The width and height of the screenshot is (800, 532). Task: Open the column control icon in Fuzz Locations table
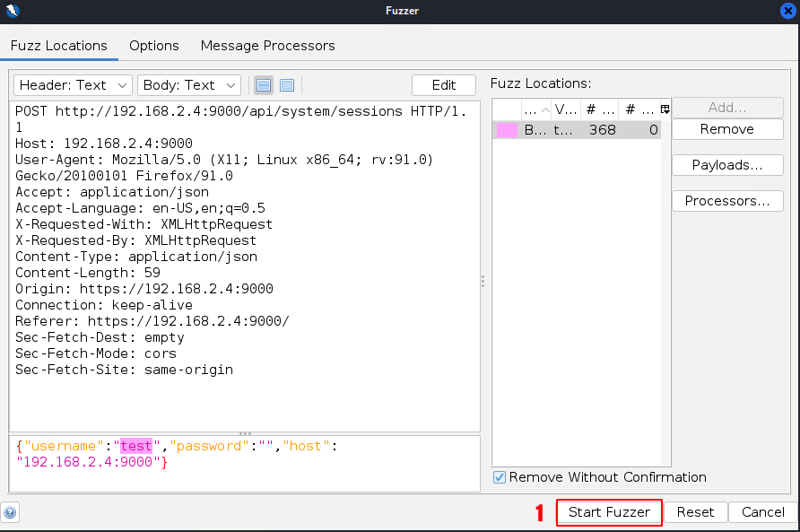pyautogui.click(x=665, y=109)
